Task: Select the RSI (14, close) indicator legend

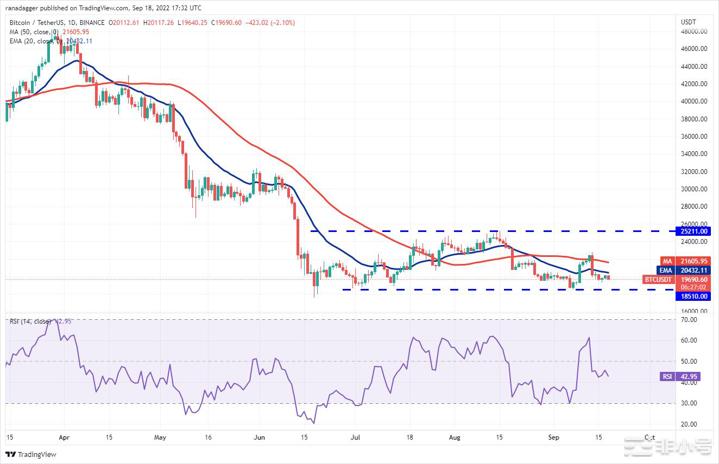Action: 38,322
